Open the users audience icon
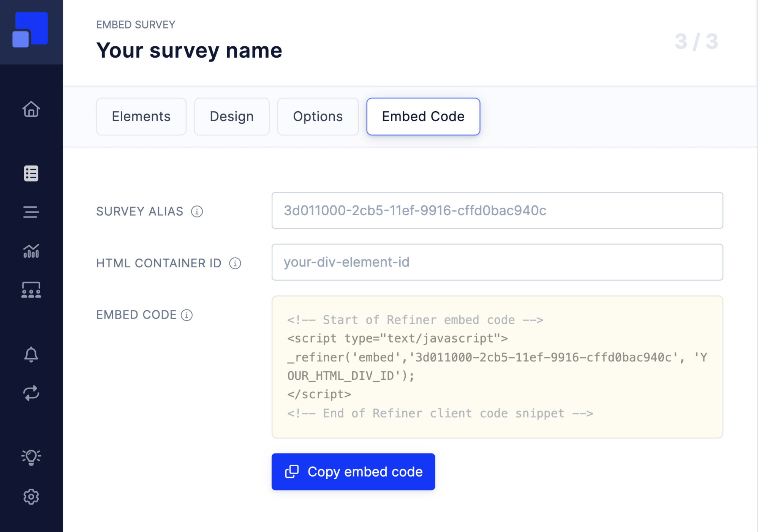 31,290
